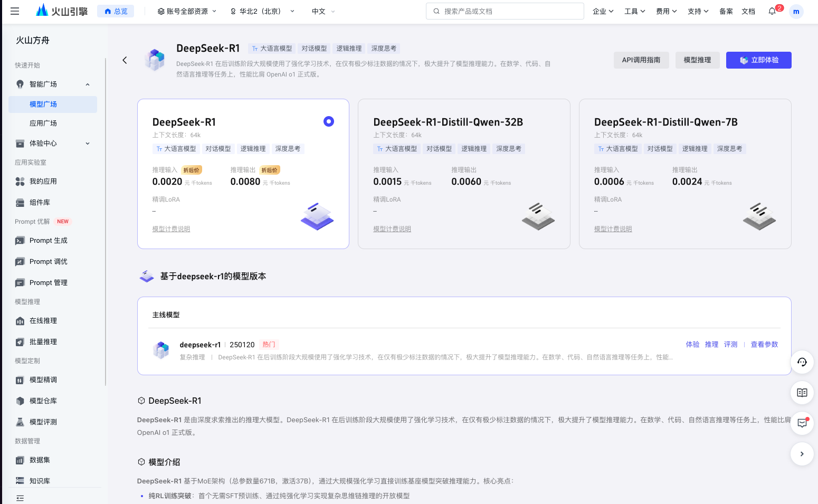This screenshot has height=504, width=818.
Task: Click the 深度思考 tag in page header
Action: [384, 49]
